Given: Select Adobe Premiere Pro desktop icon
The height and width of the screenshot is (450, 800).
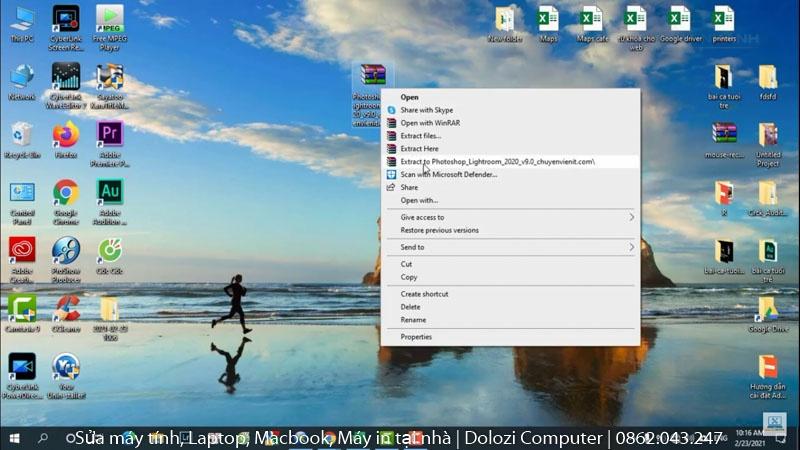Looking at the screenshot, I should point(110,135).
